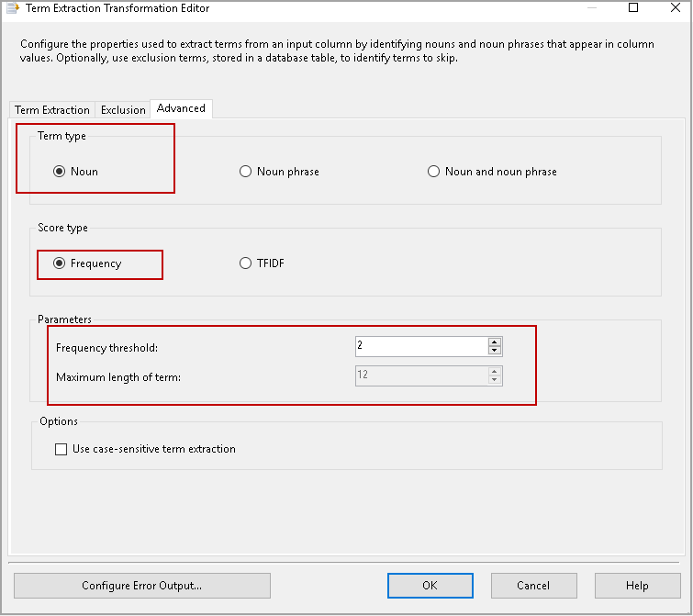Viewport: 693px width, 616px height.
Task: Enable case-sensitive term extraction checkbox
Action: (x=61, y=449)
